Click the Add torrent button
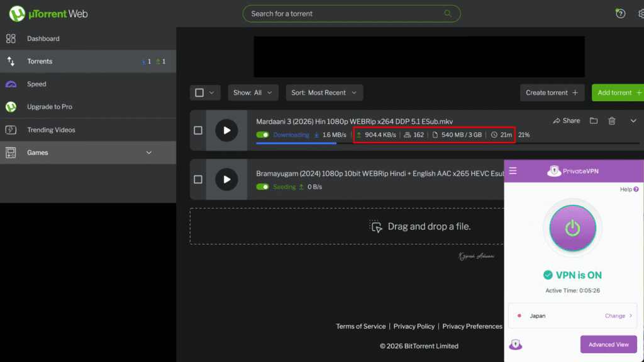Viewport: 644px width, 362px height. (618, 93)
